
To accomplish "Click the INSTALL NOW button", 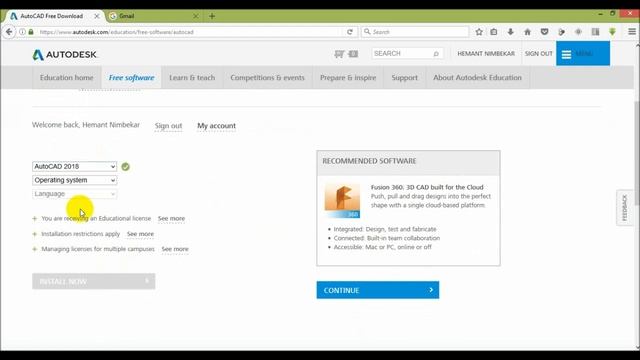I will tap(93, 281).
